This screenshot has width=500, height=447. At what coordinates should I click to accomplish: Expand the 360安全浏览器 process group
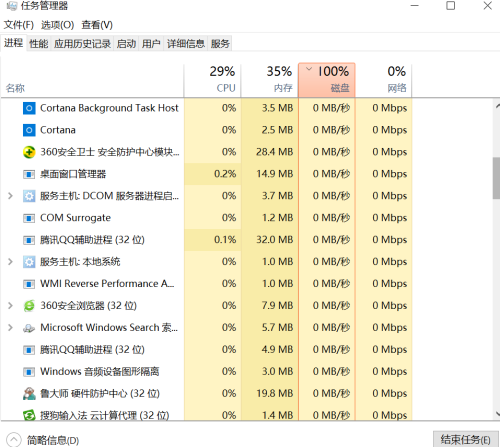(10, 305)
